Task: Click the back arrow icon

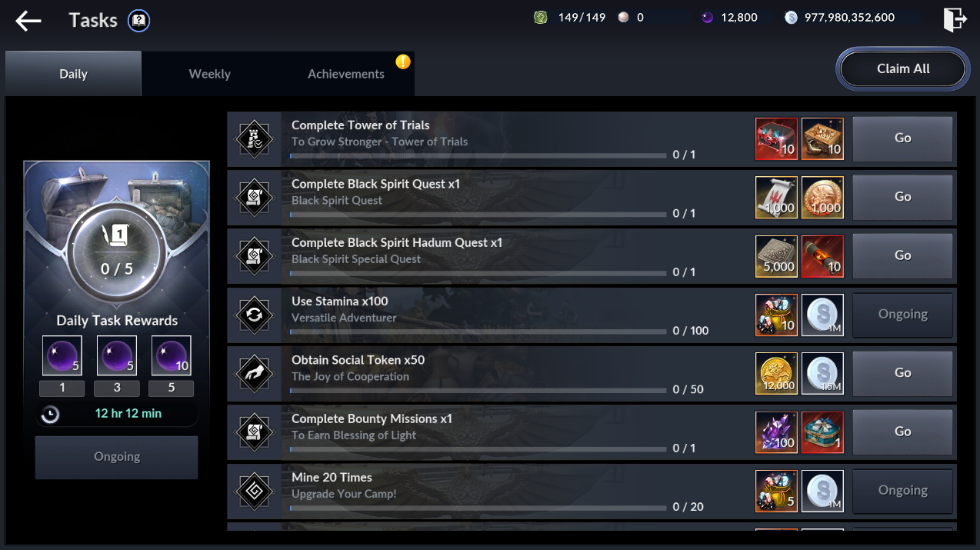Action: click(28, 21)
